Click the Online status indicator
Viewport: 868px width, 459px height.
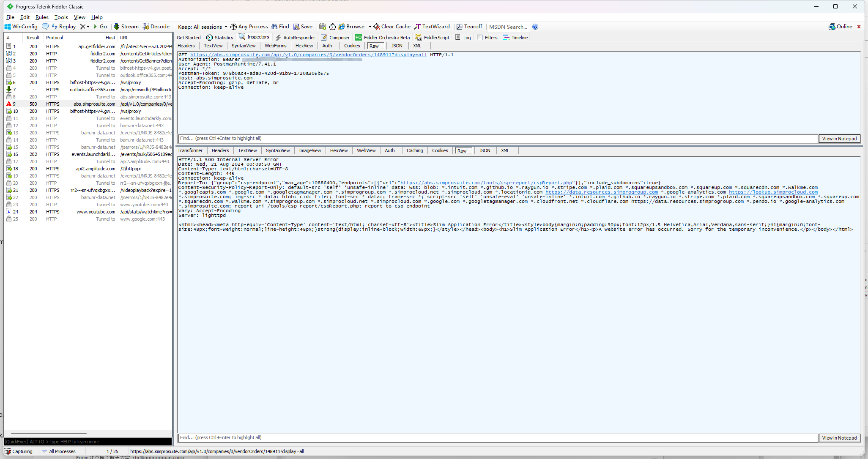point(841,27)
